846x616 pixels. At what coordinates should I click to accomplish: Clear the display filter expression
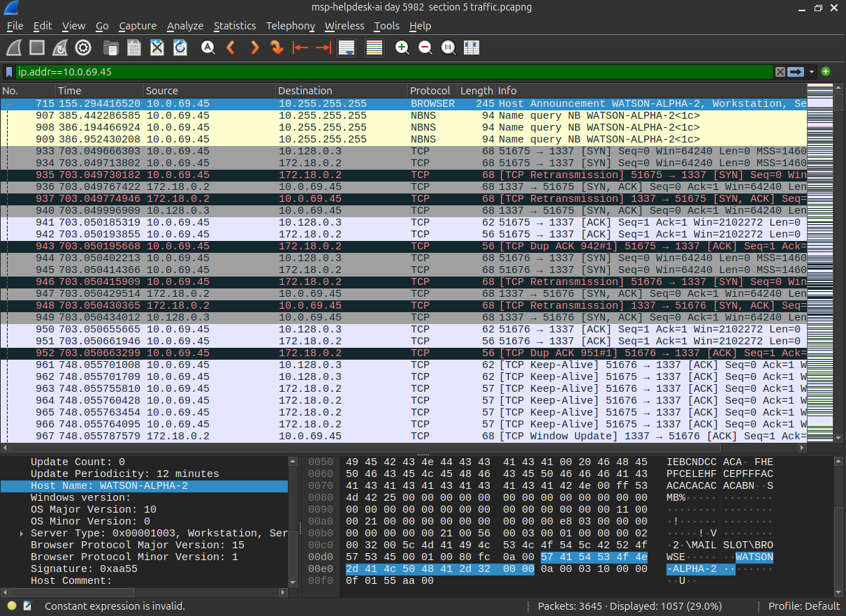pyautogui.click(x=780, y=71)
